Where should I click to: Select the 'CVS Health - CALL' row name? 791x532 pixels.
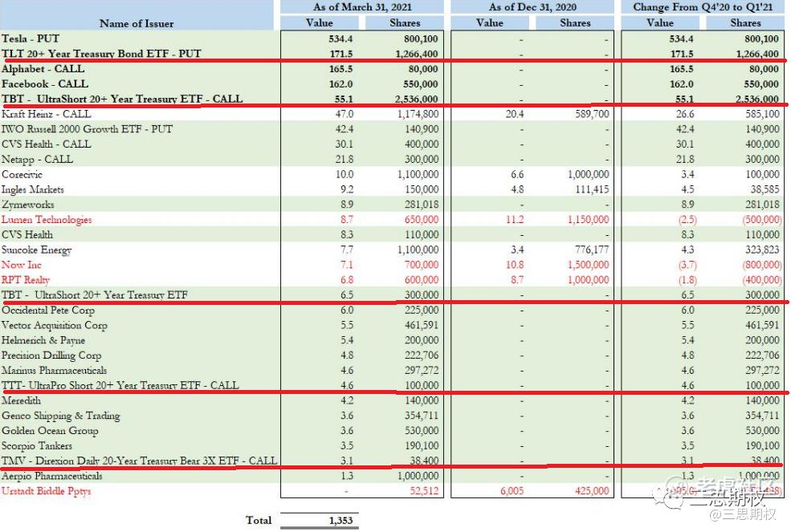pyautogui.click(x=47, y=144)
